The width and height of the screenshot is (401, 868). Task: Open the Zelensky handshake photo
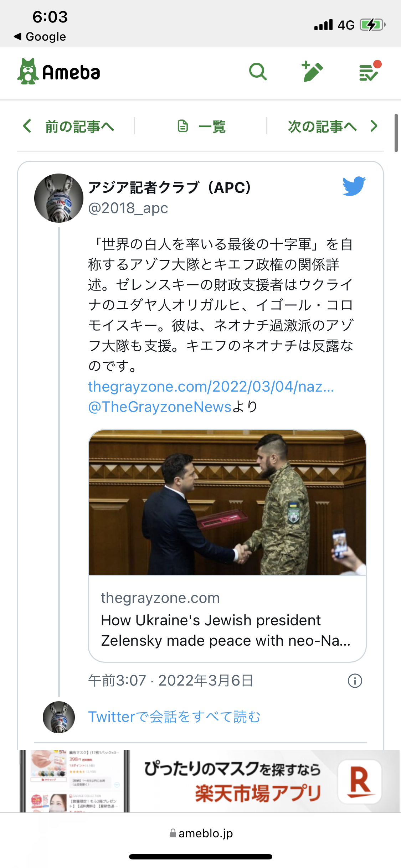click(227, 502)
